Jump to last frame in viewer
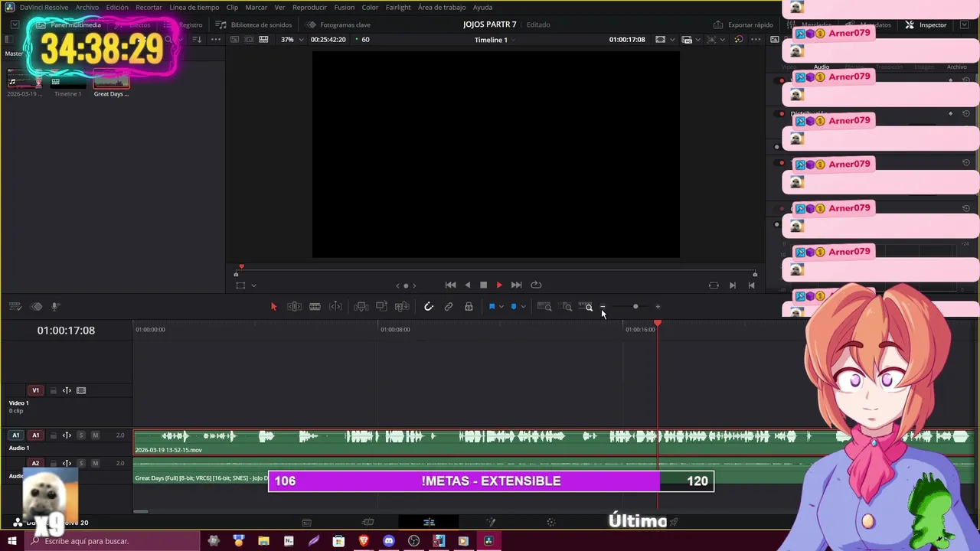Viewport: 980px width, 551px height. (x=516, y=285)
